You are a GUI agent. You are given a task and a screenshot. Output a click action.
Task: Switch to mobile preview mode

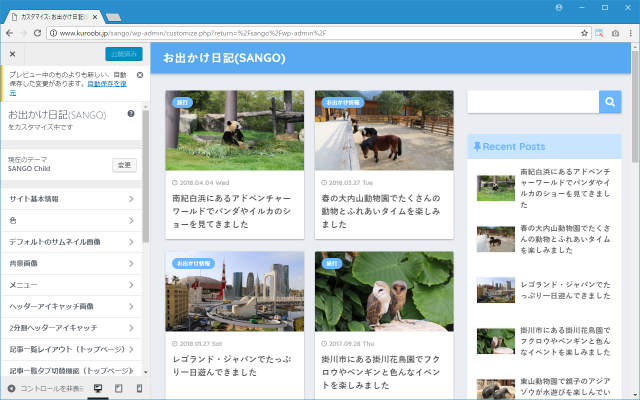tap(139, 388)
